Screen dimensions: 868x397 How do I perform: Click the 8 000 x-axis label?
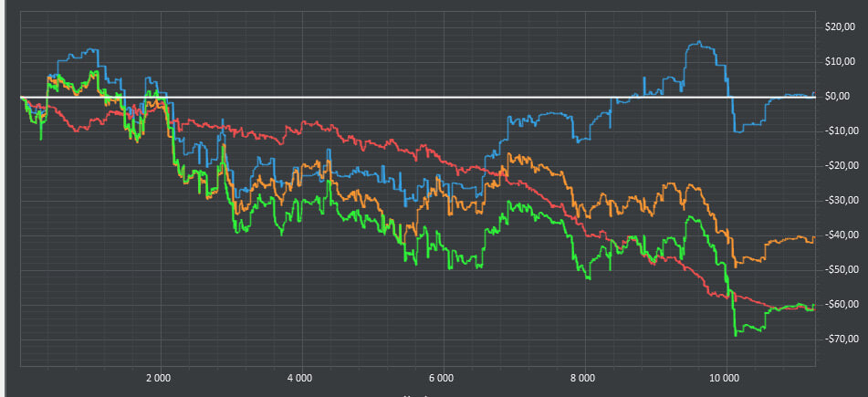[582, 377]
